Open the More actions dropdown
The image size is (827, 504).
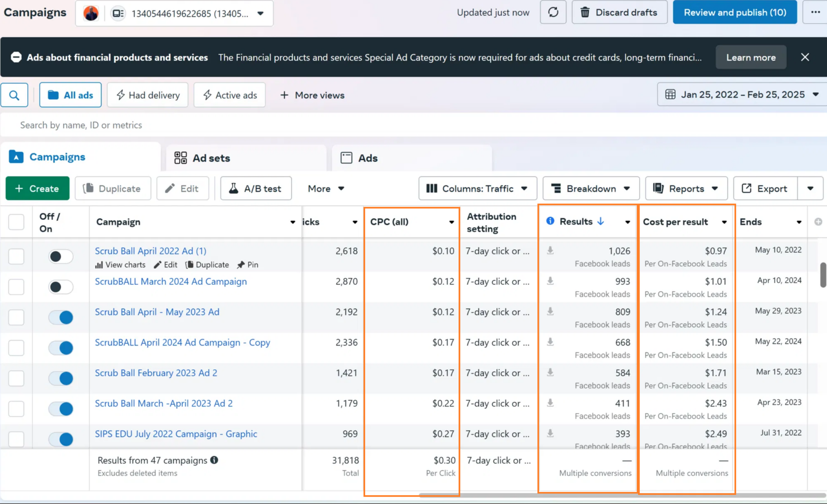[x=326, y=189]
